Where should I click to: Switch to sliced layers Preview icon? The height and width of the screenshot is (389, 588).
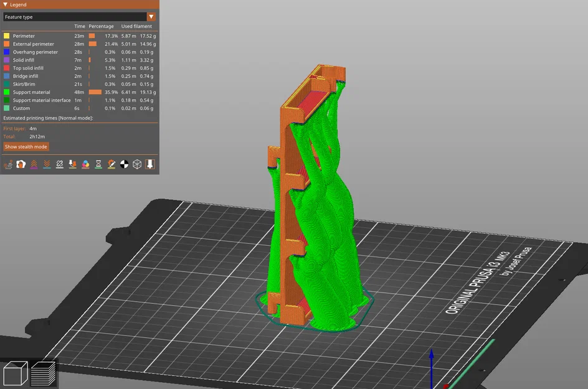pos(43,373)
